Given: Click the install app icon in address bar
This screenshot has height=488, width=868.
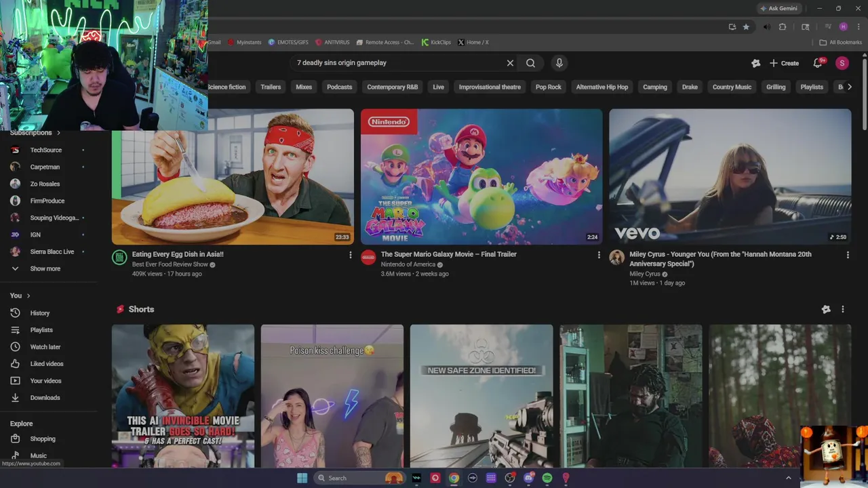Looking at the screenshot, I should pos(732,26).
